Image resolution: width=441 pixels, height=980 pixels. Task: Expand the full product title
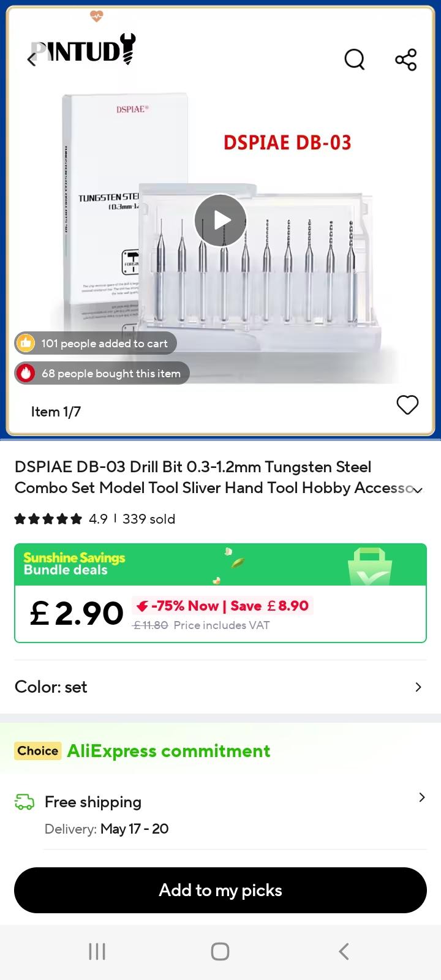tap(418, 489)
